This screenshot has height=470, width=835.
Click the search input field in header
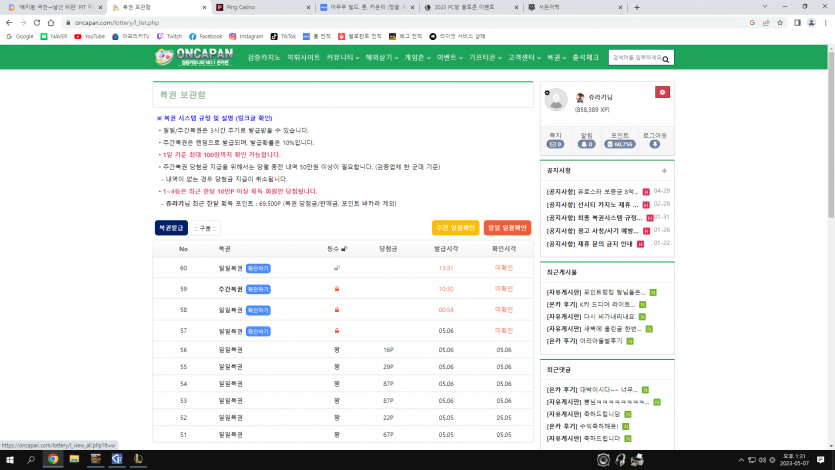[636, 57]
